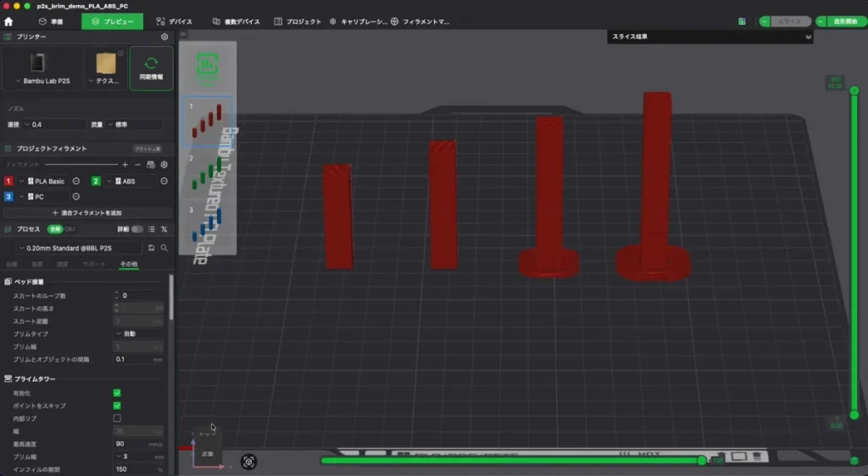Viewport: 868px width, 476px height.
Task: Click 混合フィラメントを追加 button
Action: 87,213
